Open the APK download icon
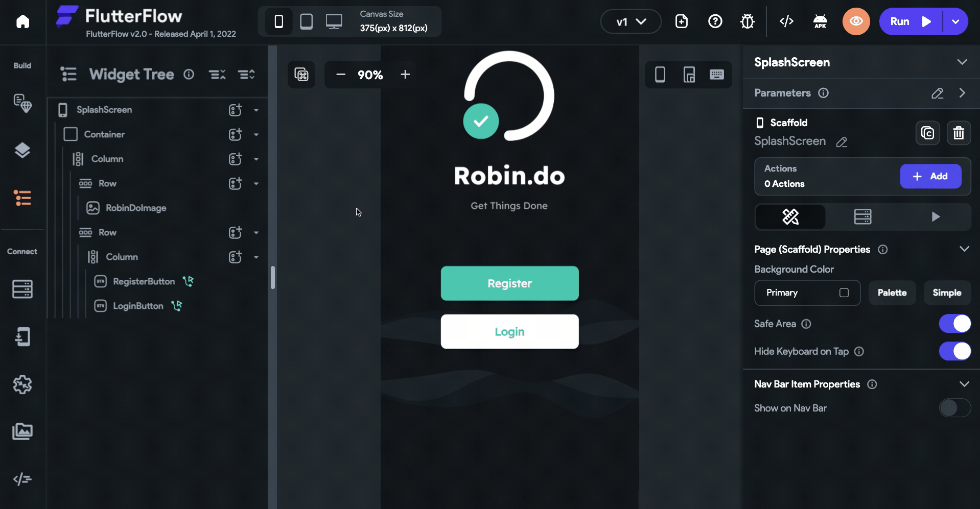Screen dimensions: 980x509 pos(820,21)
